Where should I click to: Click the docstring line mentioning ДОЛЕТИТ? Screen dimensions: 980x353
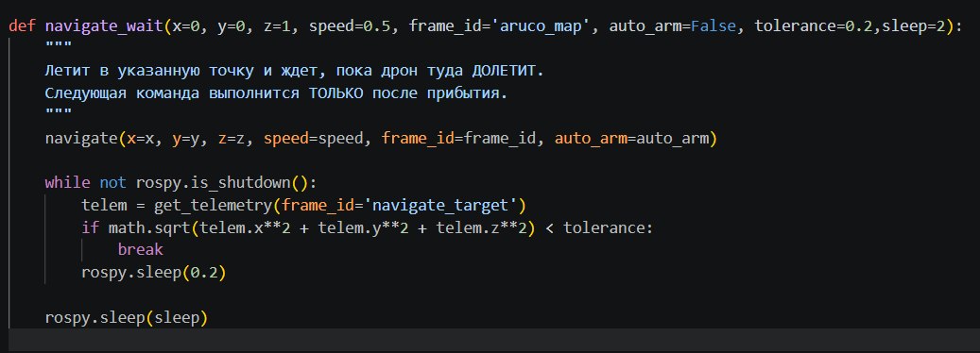[x=294, y=71]
